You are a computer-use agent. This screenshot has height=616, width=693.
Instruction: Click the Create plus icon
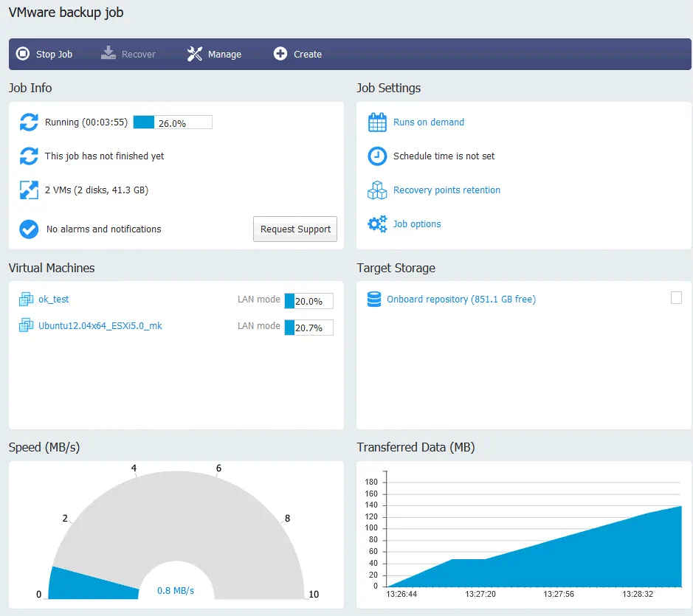click(280, 54)
